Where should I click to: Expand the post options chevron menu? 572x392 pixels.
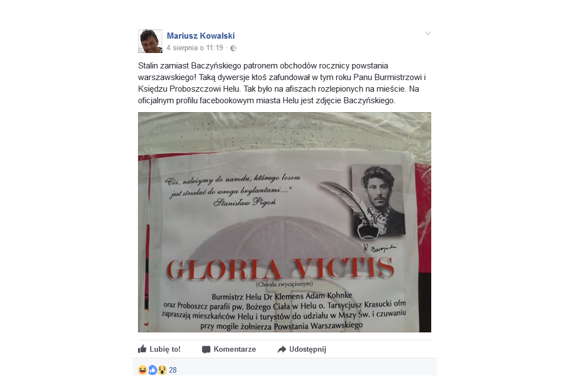point(428,33)
